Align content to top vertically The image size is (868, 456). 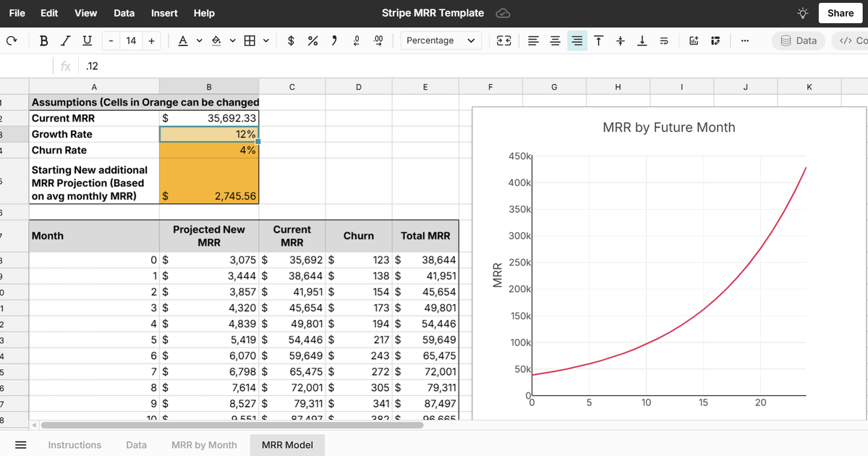(x=599, y=41)
